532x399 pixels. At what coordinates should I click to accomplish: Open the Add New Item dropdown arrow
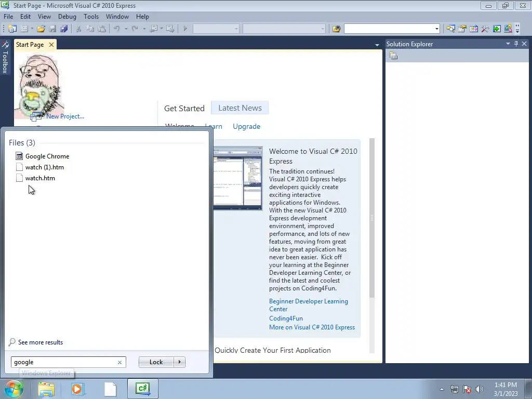point(32,29)
